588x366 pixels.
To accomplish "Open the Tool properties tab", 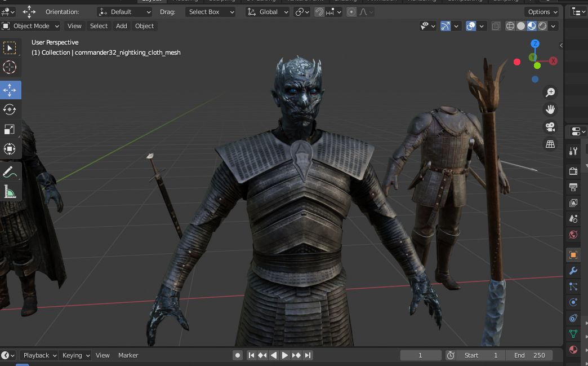I will coord(573,151).
